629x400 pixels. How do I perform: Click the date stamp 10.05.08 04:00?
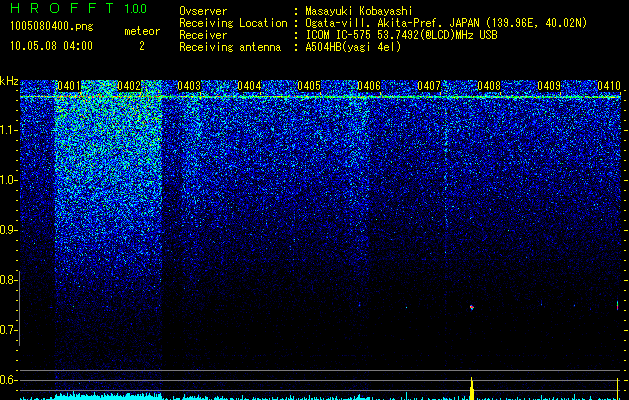pos(51,45)
